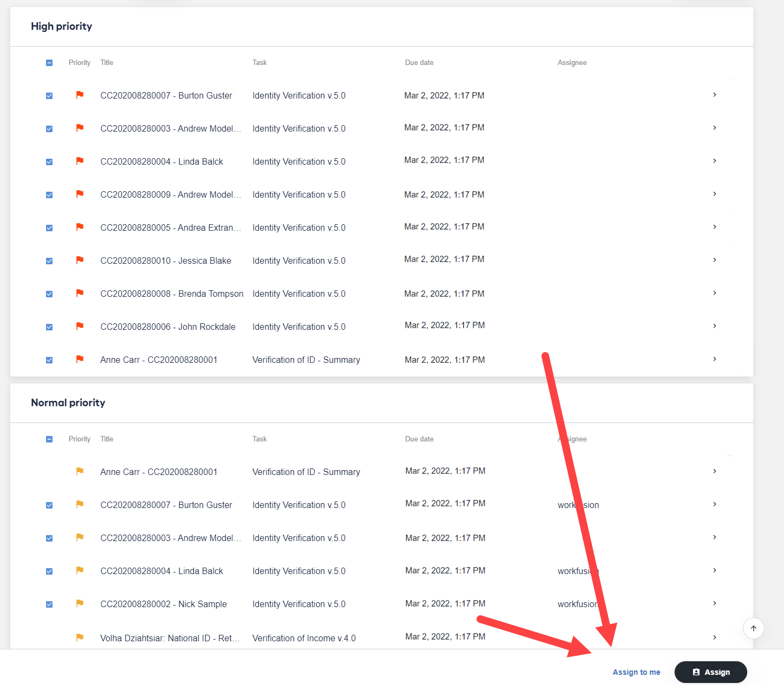Uncheck the Linda Balck normal priority task checkbox
This screenshot has height=690, width=784.
(49, 571)
